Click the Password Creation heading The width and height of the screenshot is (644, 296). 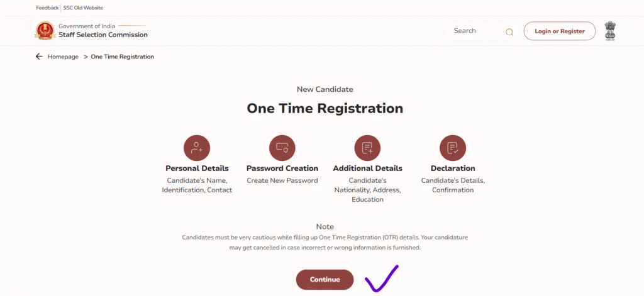pos(282,168)
